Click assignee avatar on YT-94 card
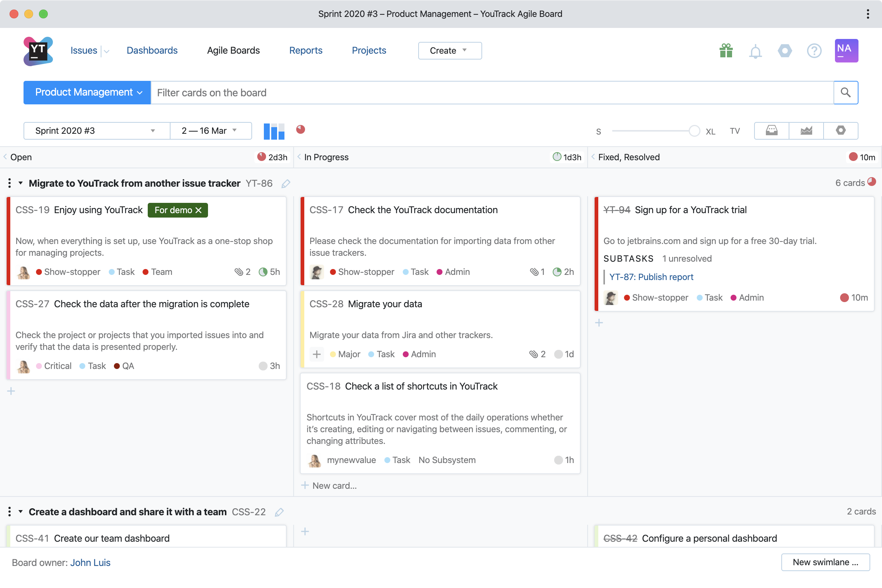Viewport: 882px width, 588px height. [x=611, y=298]
